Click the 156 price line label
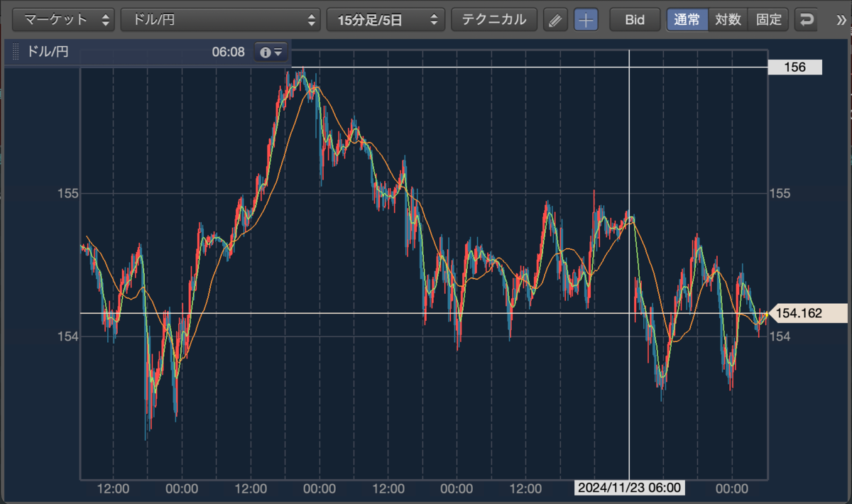 click(794, 67)
